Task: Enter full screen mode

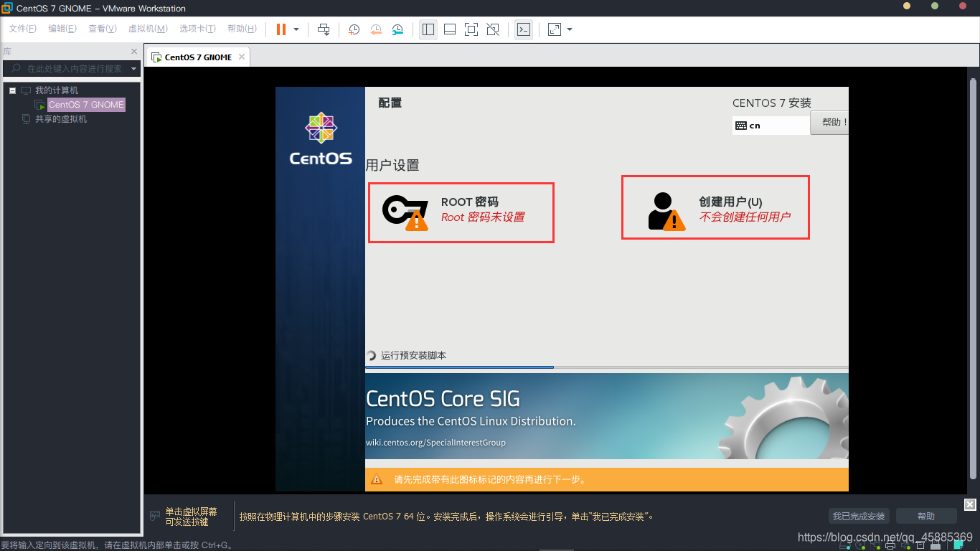Action: (x=471, y=29)
